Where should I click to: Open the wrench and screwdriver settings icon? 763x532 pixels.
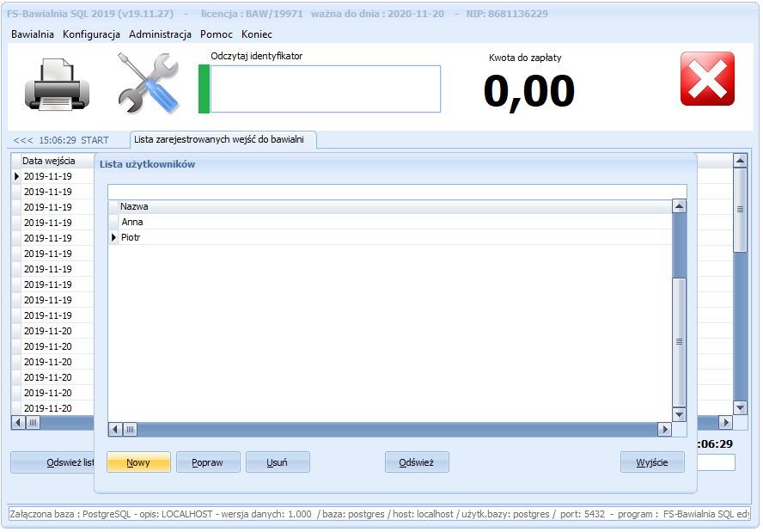pyautogui.click(x=149, y=83)
